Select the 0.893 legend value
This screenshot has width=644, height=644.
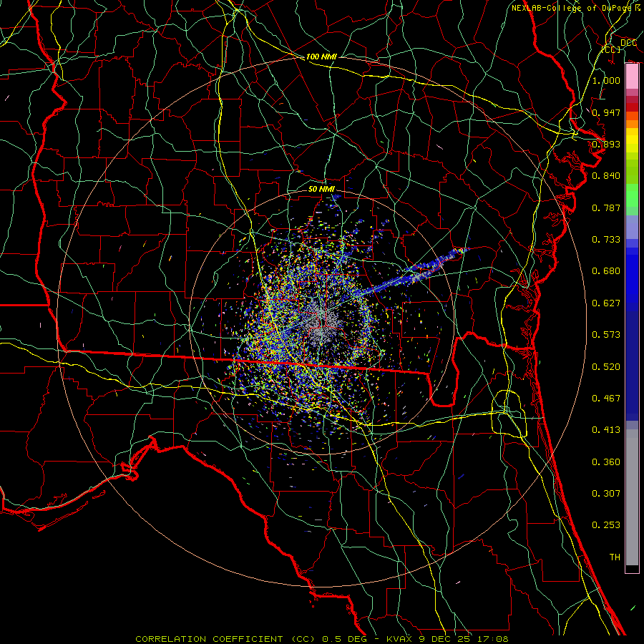606,144
